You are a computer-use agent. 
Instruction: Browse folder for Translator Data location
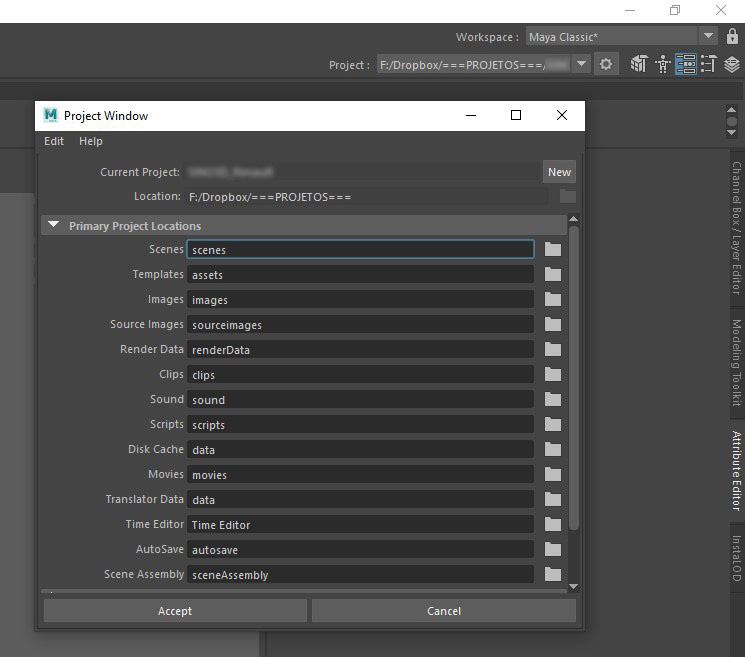(553, 500)
